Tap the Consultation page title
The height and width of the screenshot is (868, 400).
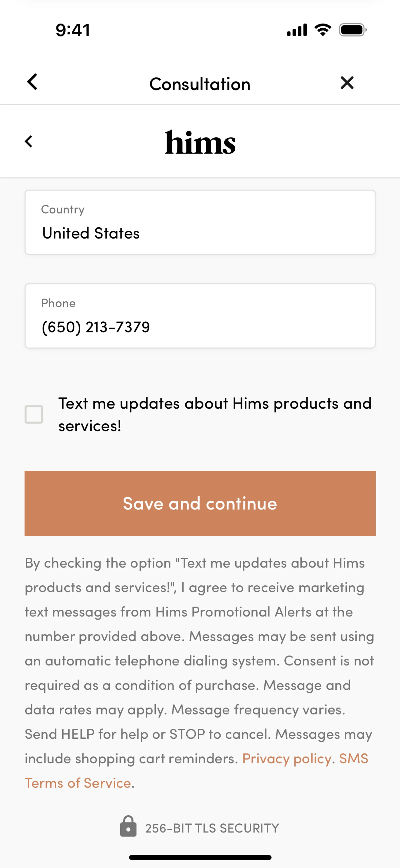point(200,84)
